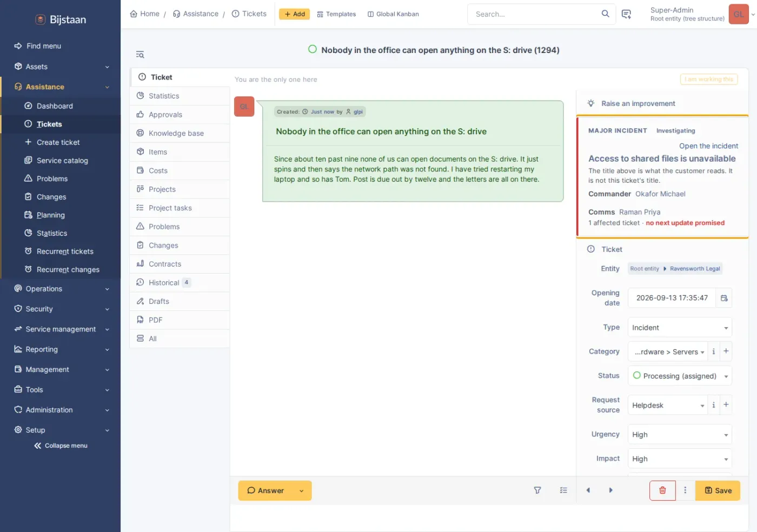
Task: Click Raise an improvement
Action: (638, 103)
